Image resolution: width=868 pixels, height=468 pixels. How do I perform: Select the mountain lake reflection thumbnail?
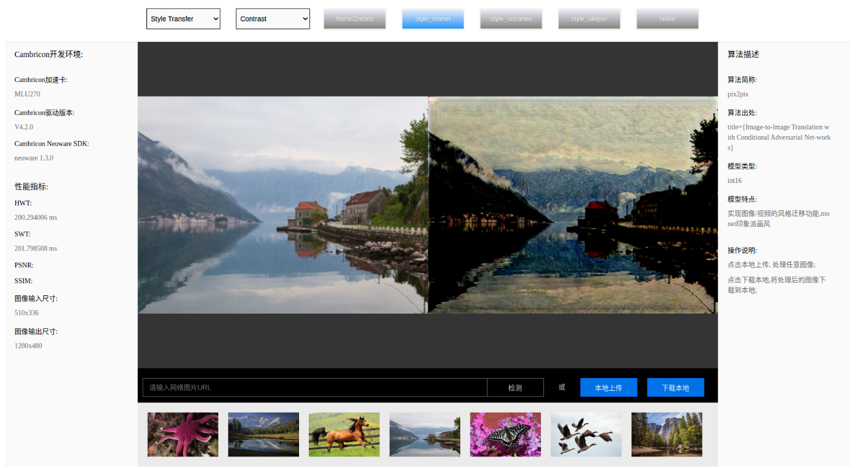click(263, 435)
